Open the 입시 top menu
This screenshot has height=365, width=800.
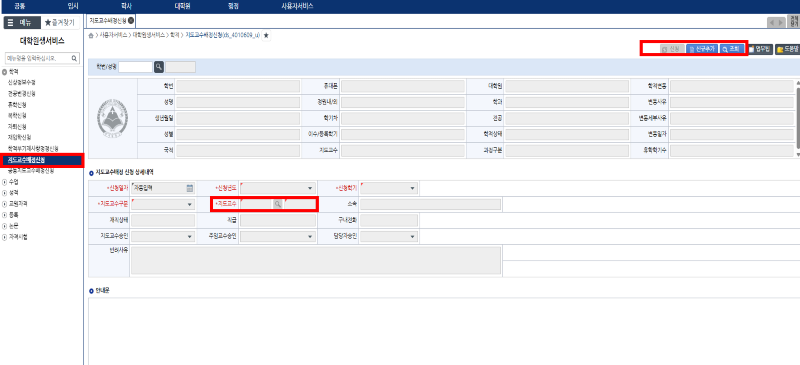coord(73,6)
